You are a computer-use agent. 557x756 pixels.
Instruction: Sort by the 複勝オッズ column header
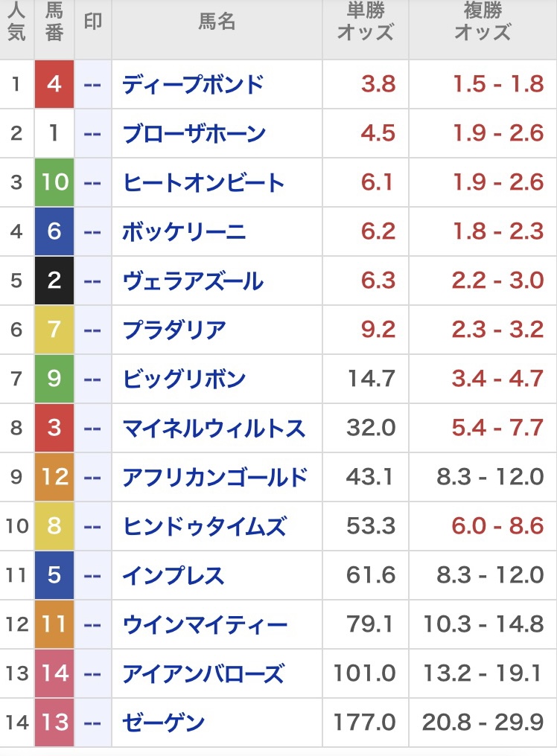483,22
